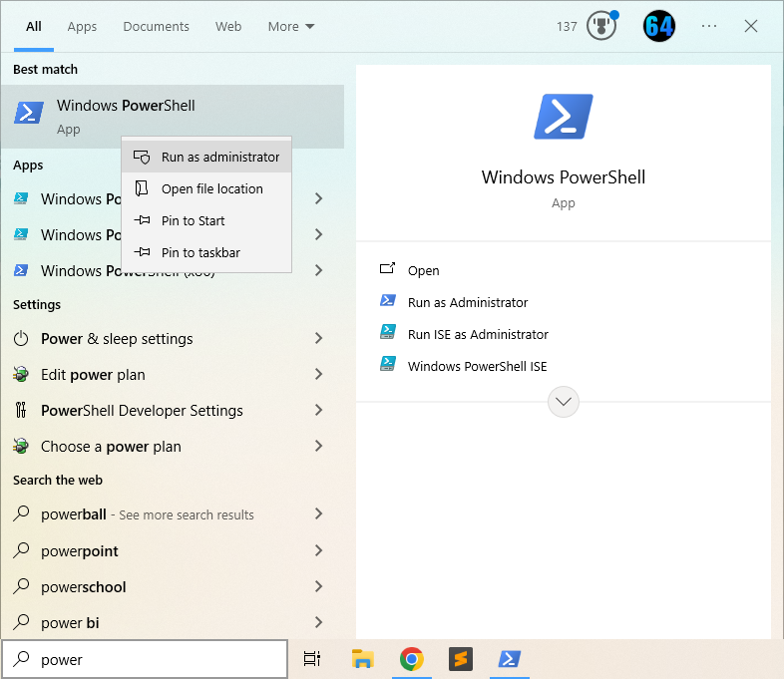Image resolution: width=784 pixels, height=679 pixels.
Task: Open PowerShell Developer Settings result
Action: [x=173, y=410]
